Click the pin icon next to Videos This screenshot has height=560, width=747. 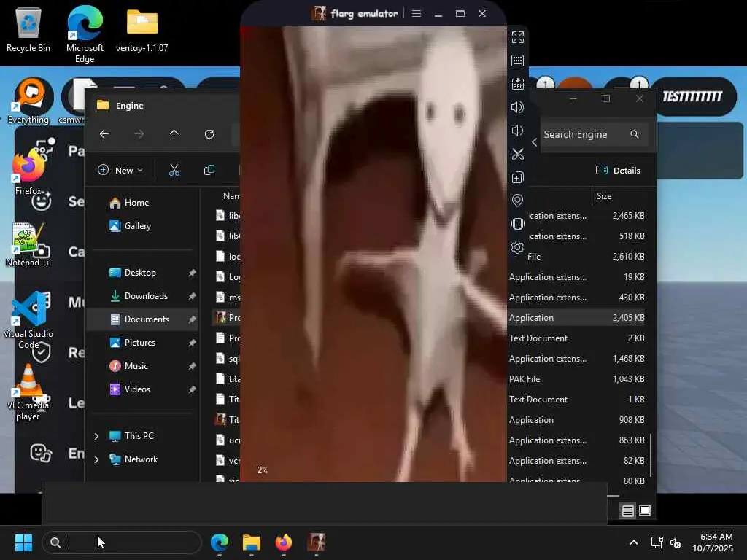pos(192,389)
